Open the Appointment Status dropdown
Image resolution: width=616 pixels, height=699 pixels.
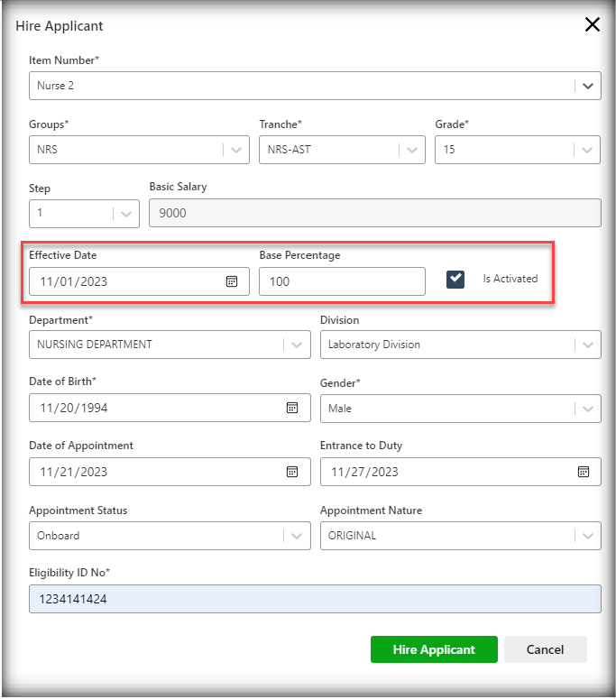(x=297, y=536)
